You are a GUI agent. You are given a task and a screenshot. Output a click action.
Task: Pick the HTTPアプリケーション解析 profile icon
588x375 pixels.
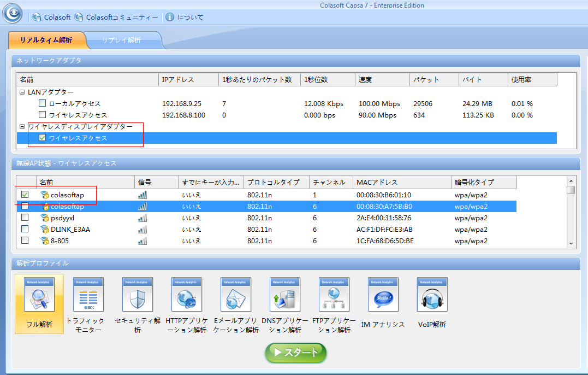(x=186, y=295)
